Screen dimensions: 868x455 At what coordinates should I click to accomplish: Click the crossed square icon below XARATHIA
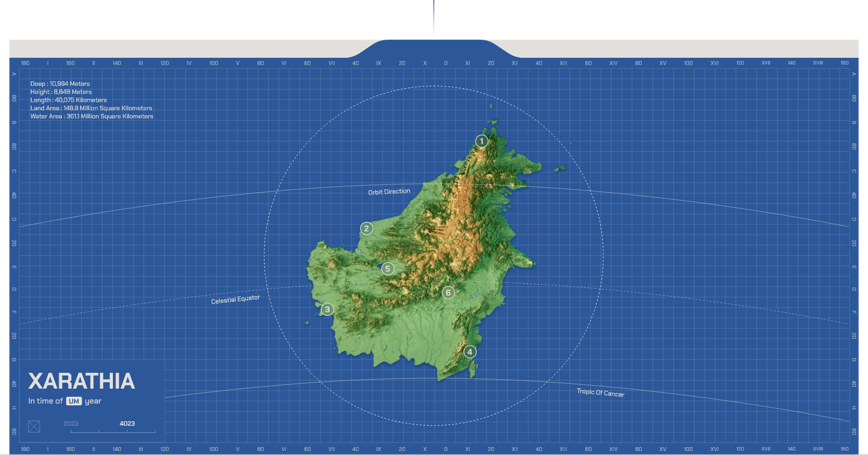(34, 426)
